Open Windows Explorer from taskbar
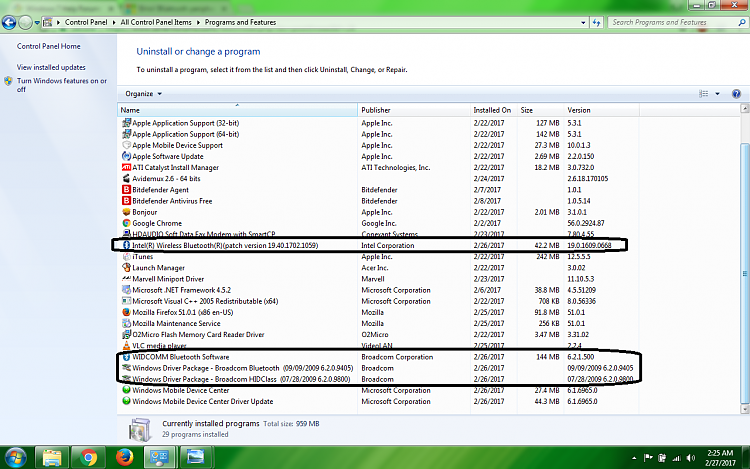 coord(51,458)
